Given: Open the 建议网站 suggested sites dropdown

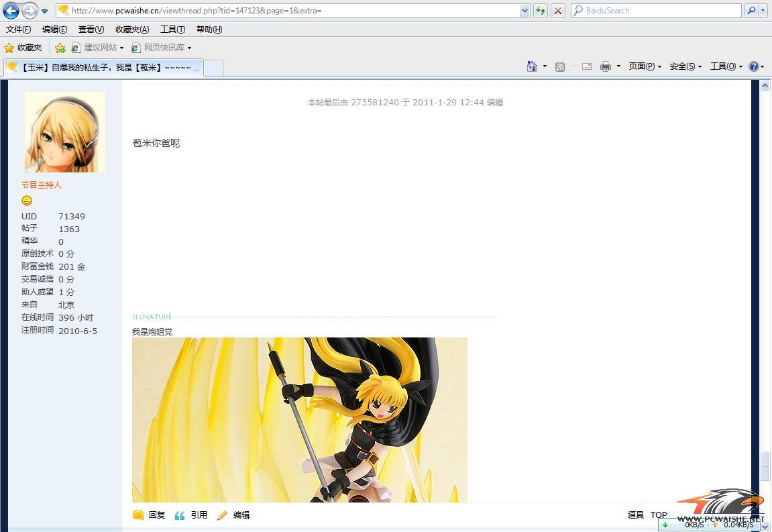Looking at the screenshot, I should [x=99, y=48].
